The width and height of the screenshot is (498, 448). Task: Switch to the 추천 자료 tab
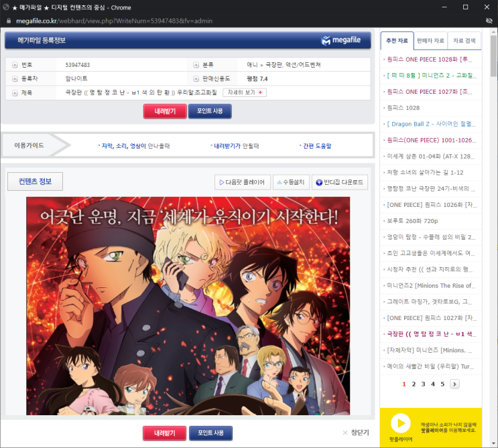point(397,41)
